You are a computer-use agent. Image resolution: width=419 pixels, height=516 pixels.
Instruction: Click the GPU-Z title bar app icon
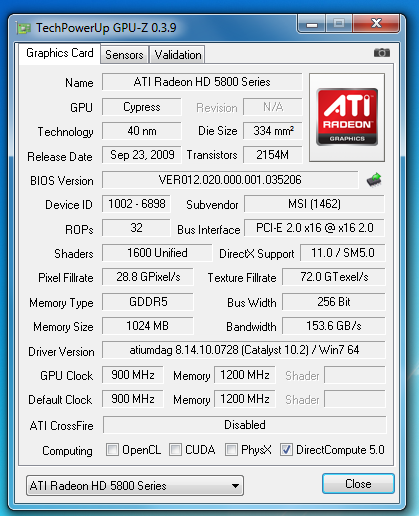point(24,28)
